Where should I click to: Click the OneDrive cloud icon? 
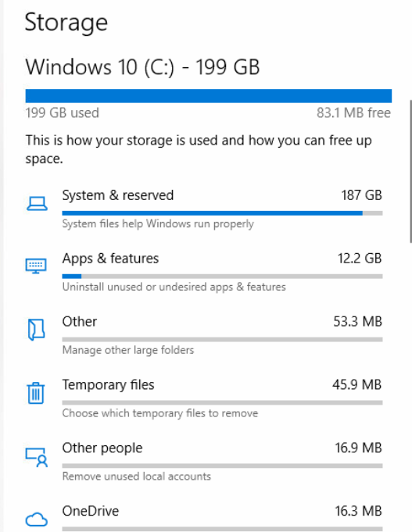(36, 519)
